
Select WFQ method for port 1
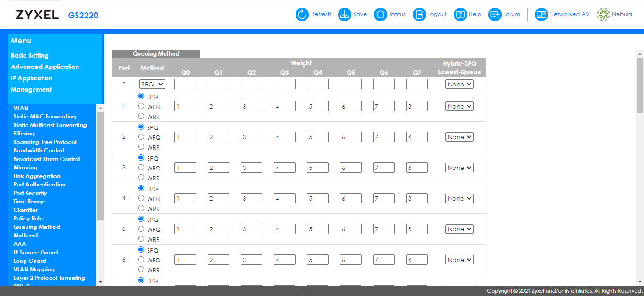pyautogui.click(x=141, y=106)
